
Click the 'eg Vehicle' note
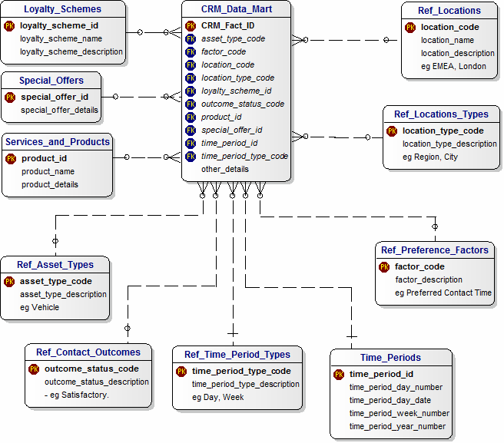click(x=39, y=307)
